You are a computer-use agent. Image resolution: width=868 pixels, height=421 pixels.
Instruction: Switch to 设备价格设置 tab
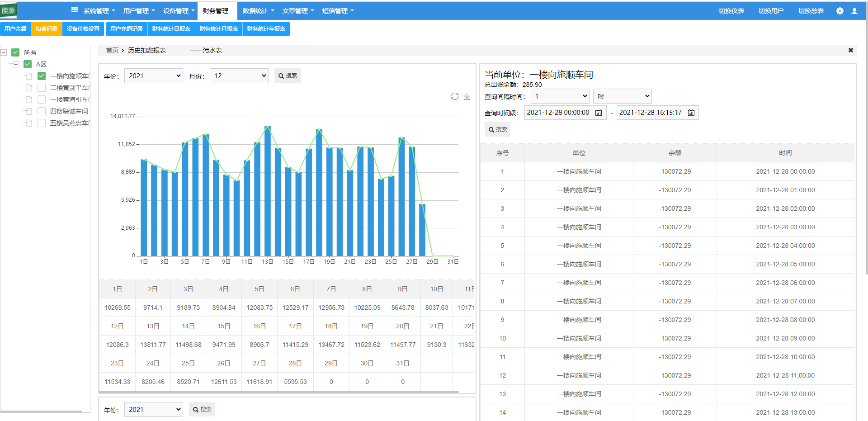tap(83, 29)
